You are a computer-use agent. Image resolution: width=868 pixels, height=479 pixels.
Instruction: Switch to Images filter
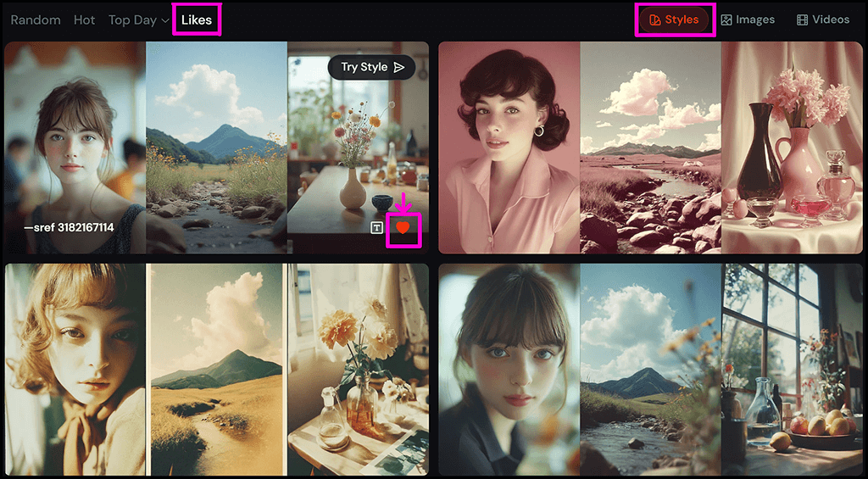click(748, 20)
